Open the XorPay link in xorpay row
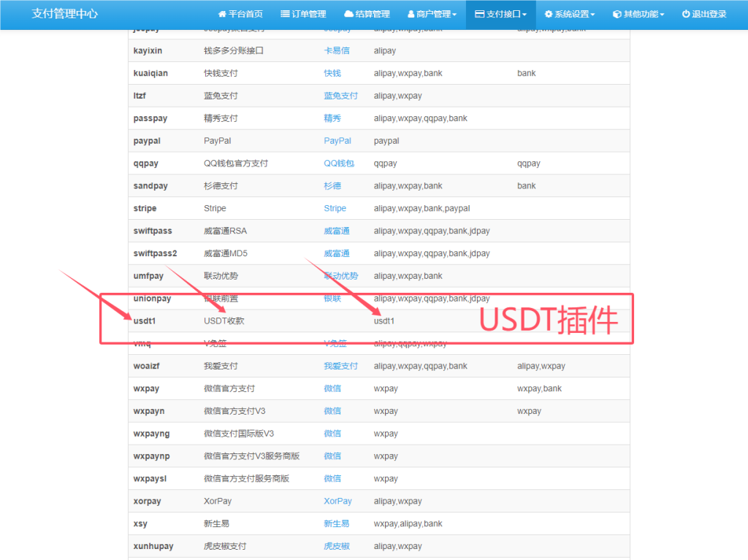The width and height of the screenshot is (748, 560). pos(337,501)
